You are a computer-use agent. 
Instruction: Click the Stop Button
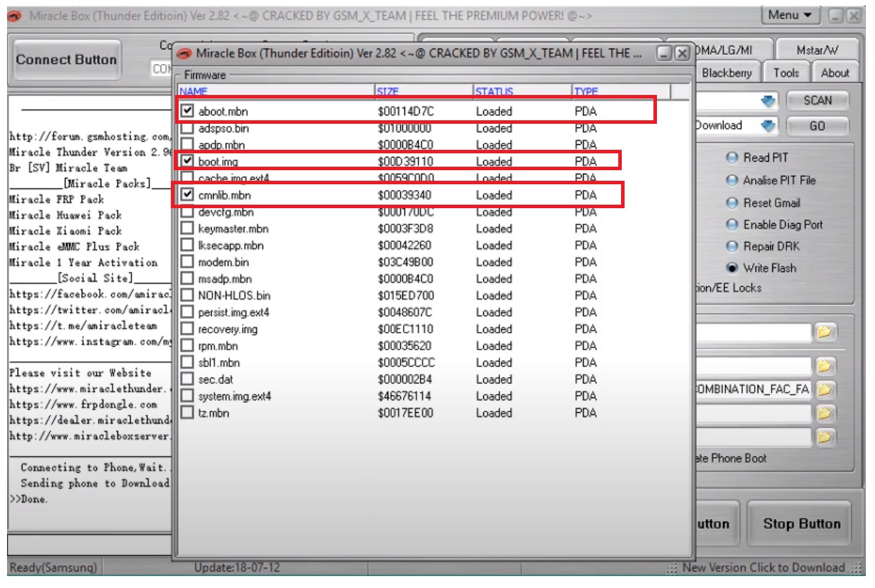tap(802, 523)
